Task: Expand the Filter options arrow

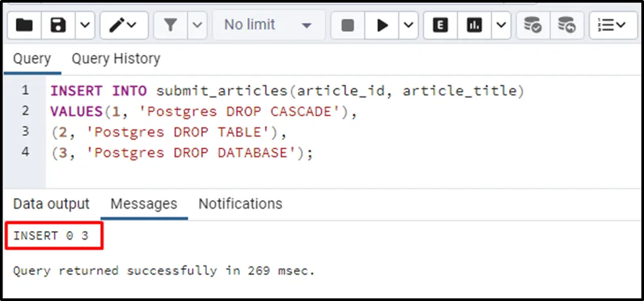Action: point(198,25)
